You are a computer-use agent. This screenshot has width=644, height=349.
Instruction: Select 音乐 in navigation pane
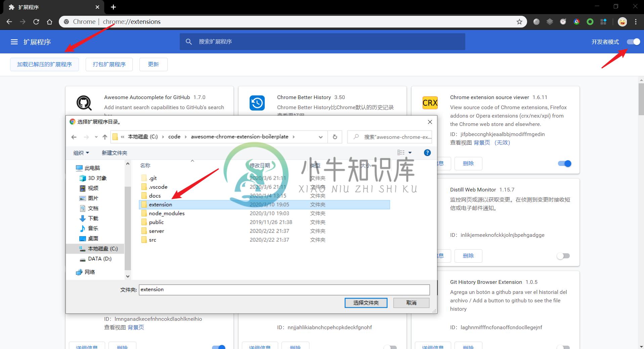(89, 228)
